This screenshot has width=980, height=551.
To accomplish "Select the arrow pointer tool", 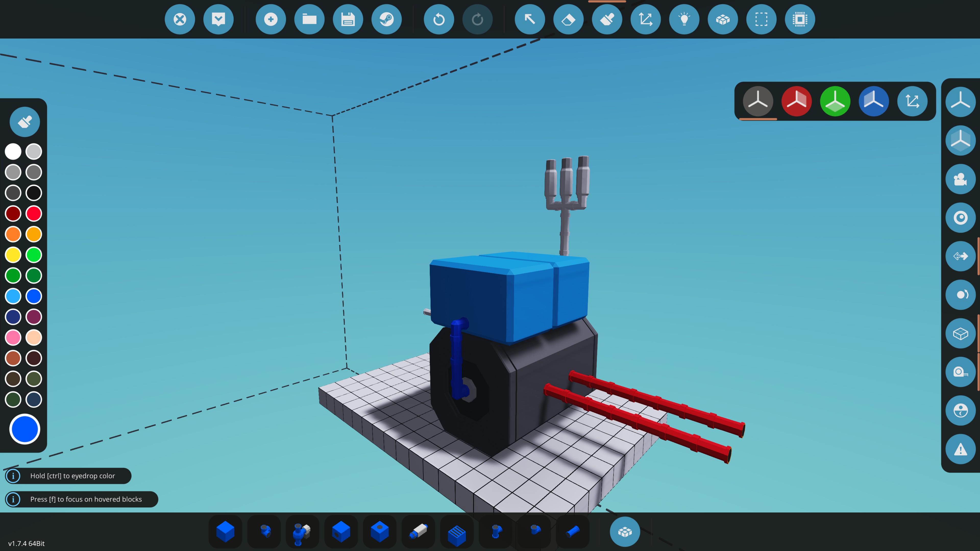I will tap(530, 19).
